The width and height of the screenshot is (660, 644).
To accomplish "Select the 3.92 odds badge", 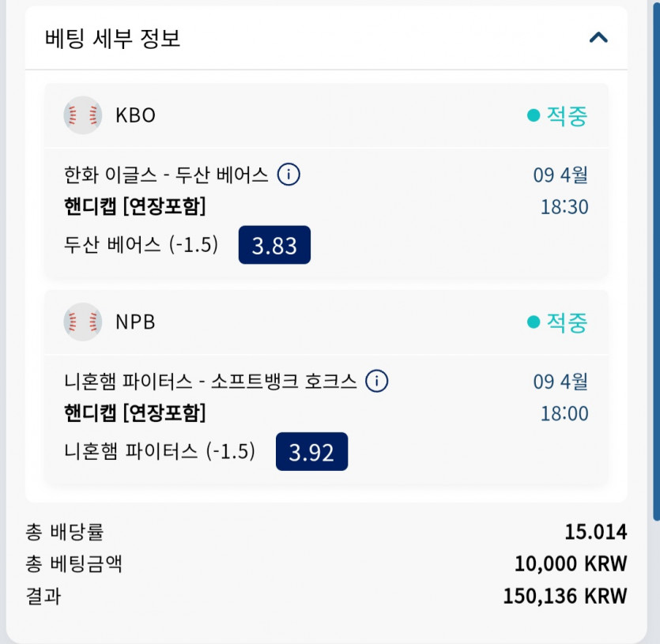I will (x=311, y=452).
